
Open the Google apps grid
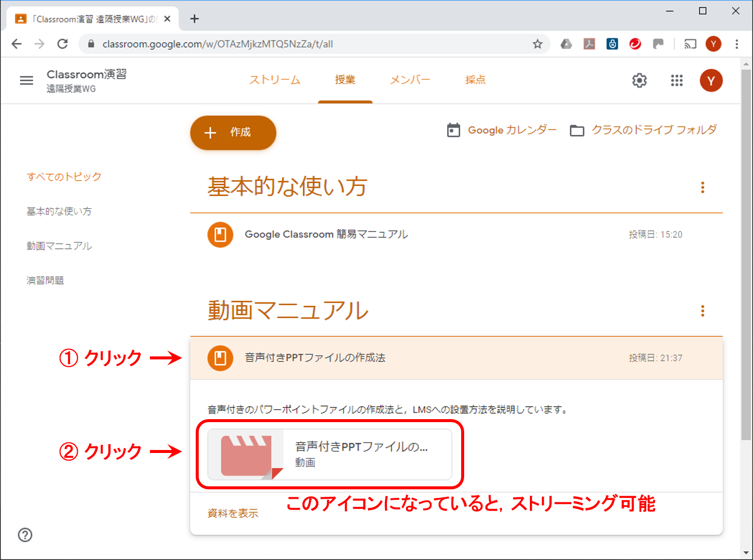[676, 81]
